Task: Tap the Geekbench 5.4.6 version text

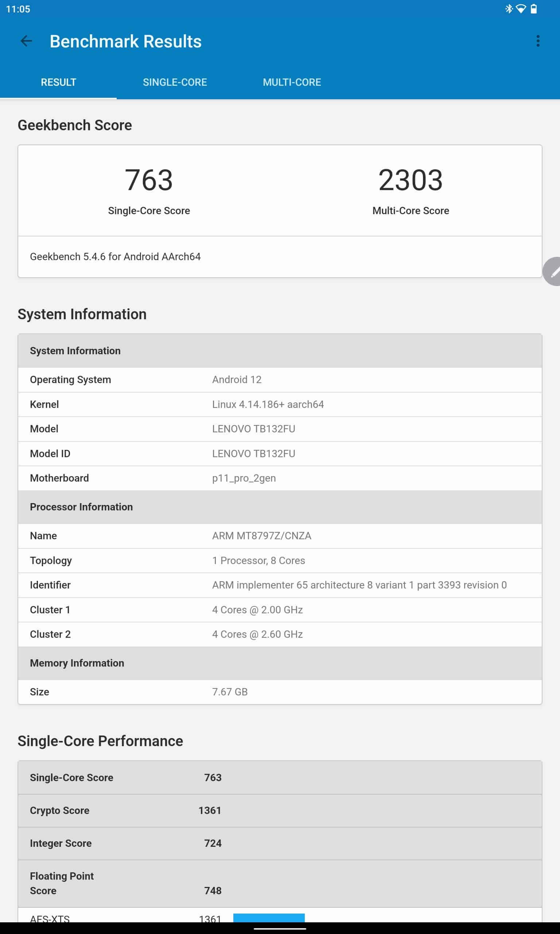Action: point(115,257)
